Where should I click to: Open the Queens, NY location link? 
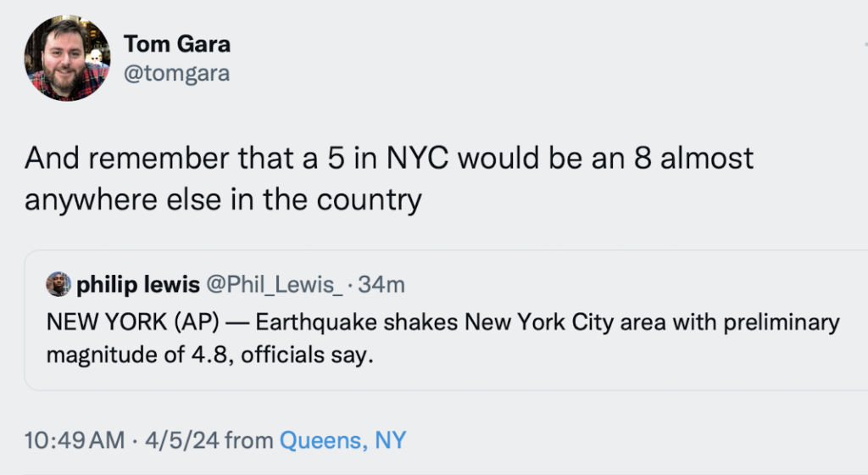tap(343, 440)
